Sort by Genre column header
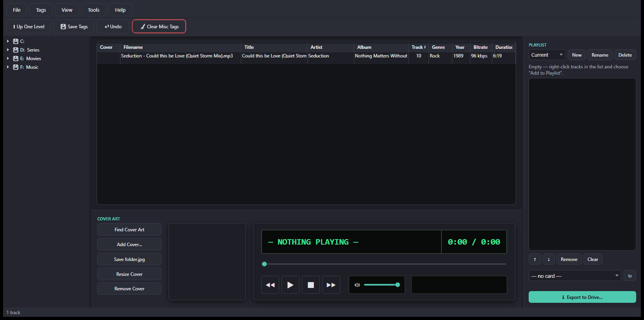This screenshot has height=320, width=644. tap(440, 47)
